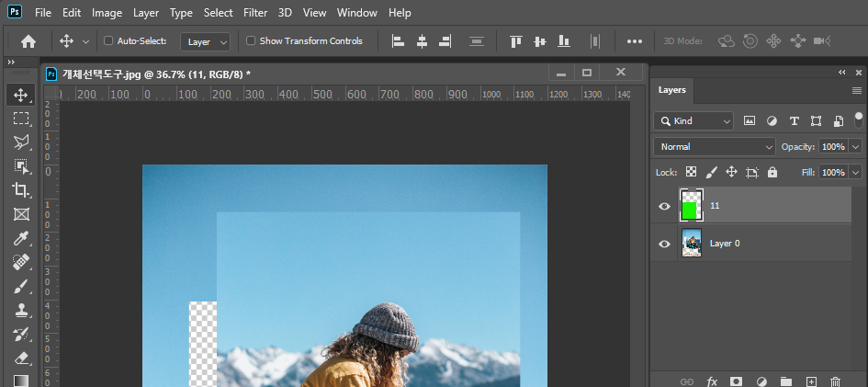This screenshot has height=387, width=868.
Task: Toggle the layer filtering switch
Action: [x=859, y=120]
